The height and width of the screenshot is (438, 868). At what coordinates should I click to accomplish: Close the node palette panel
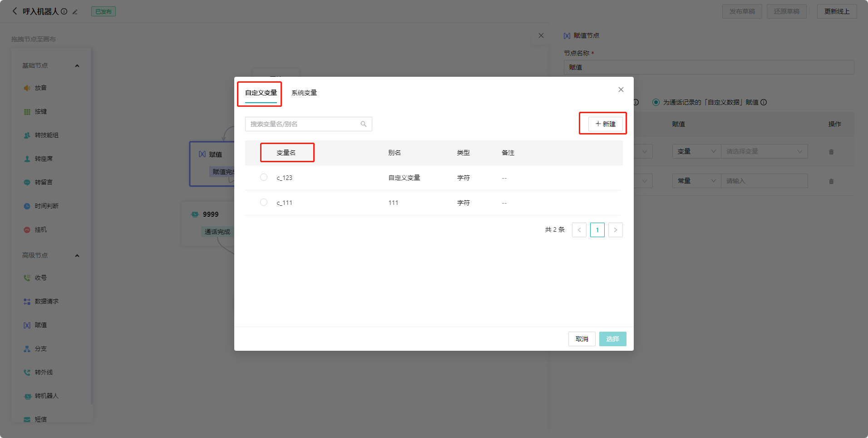tap(541, 35)
